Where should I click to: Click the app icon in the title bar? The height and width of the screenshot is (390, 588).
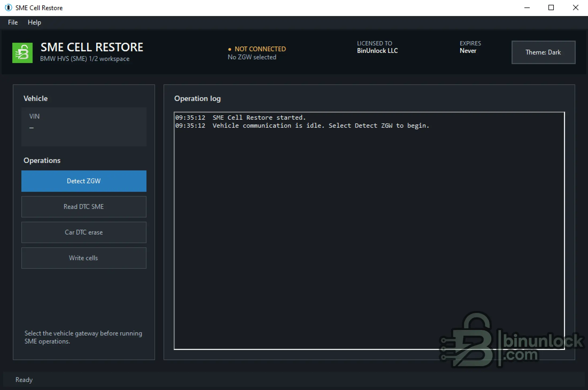click(8, 8)
